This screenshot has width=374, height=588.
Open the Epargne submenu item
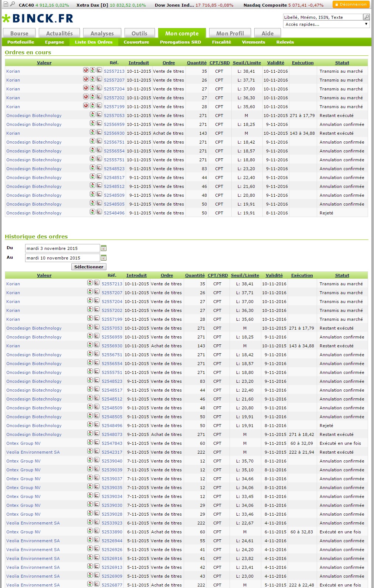tap(55, 42)
